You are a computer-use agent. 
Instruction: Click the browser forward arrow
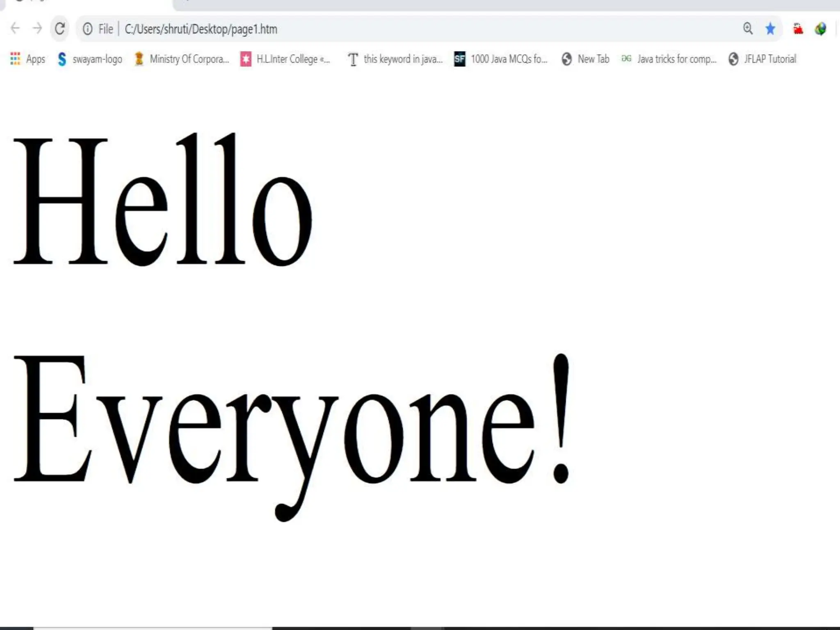pos(37,29)
